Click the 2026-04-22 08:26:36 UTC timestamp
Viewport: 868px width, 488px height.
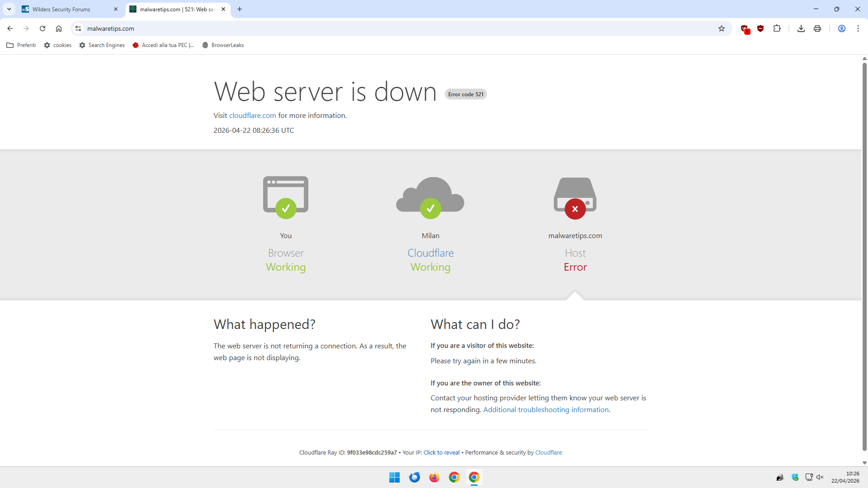point(254,131)
